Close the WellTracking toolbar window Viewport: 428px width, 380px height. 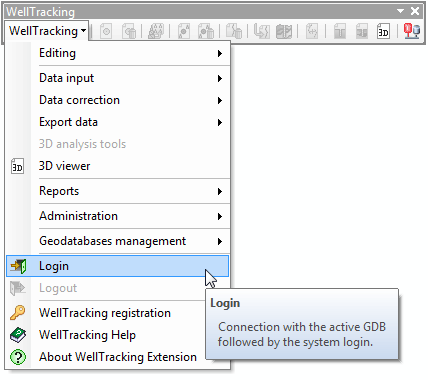(x=415, y=11)
